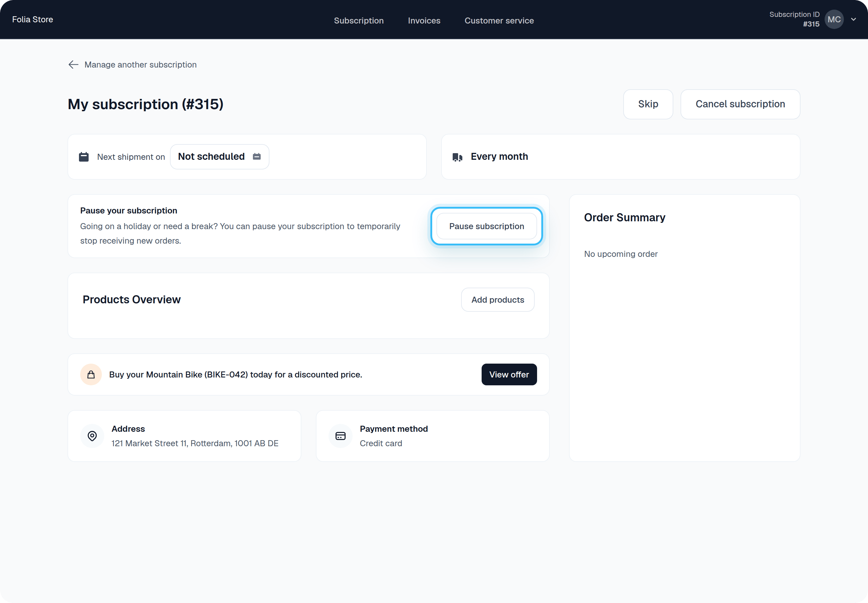Click the Going on a holiday description text
The height and width of the screenshot is (603, 868).
click(x=240, y=233)
